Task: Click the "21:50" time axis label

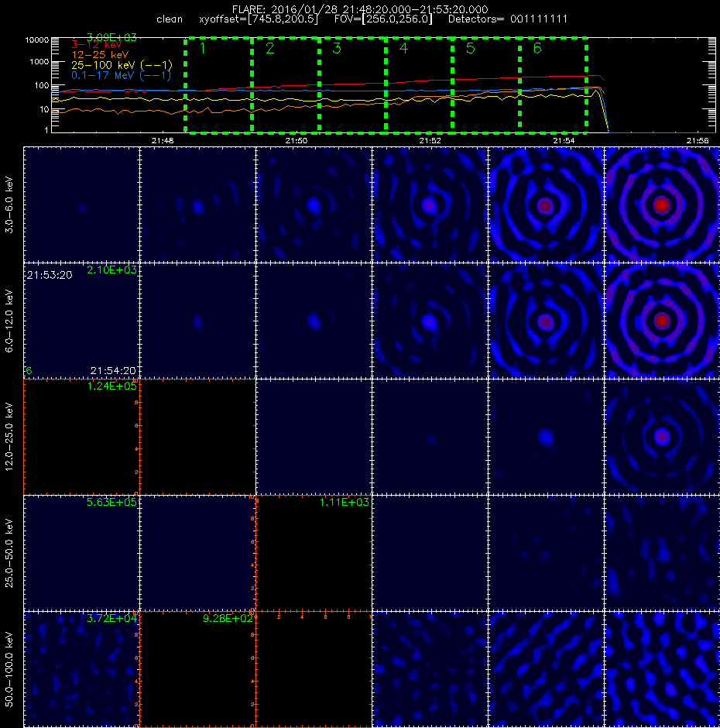Action: coord(297,141)
